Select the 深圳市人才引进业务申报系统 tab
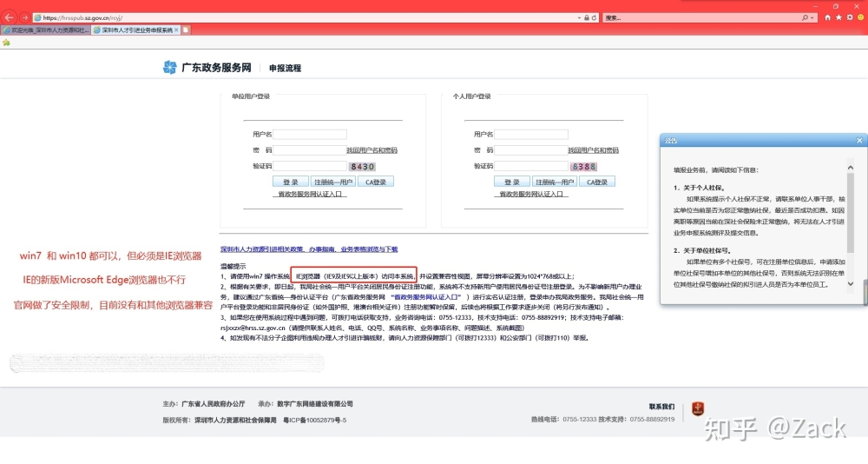Screen dimensions: 868x464 tap(136, 30)
